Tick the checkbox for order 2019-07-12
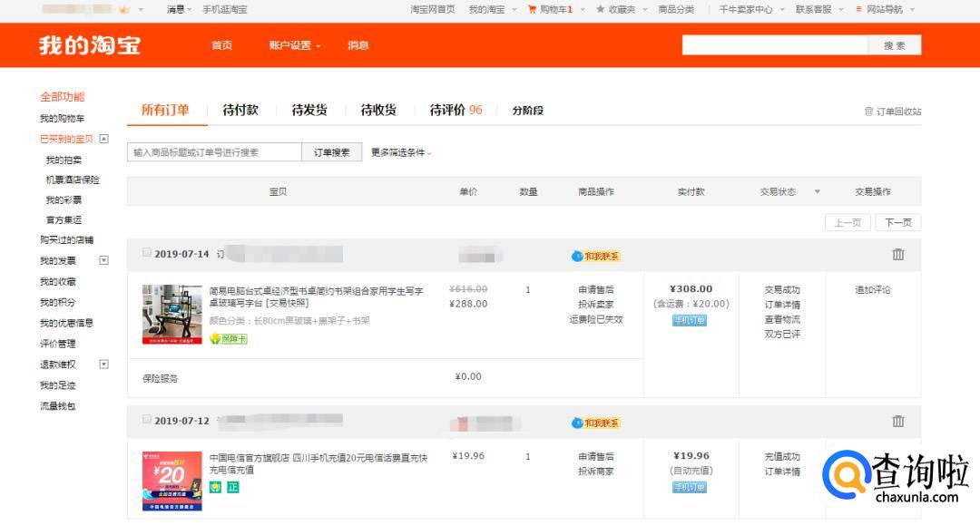 tap(147, 419)
